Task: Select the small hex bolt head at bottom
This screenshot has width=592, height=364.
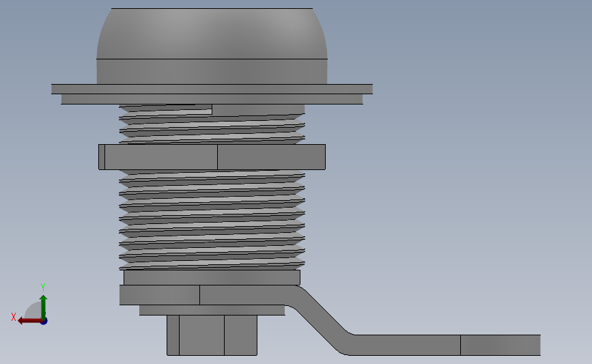Action: pyautogui.click(x=212, y=335)
